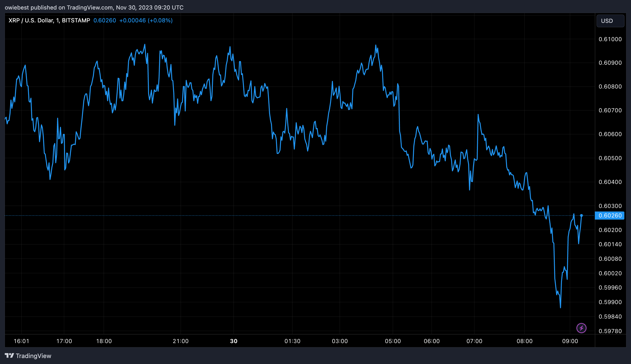Click the TradingView text at bottom
The width and height of the screenshot is (631, 364).
34,356
